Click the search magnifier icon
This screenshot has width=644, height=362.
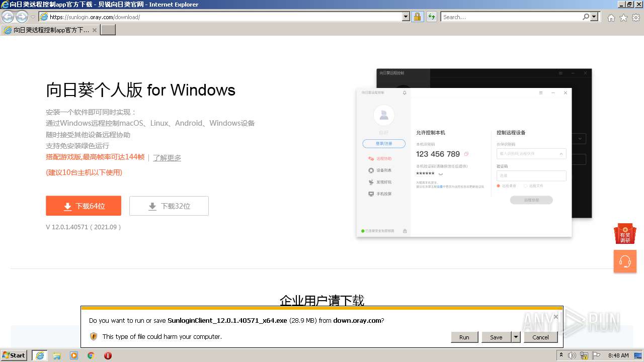point(586,17)
